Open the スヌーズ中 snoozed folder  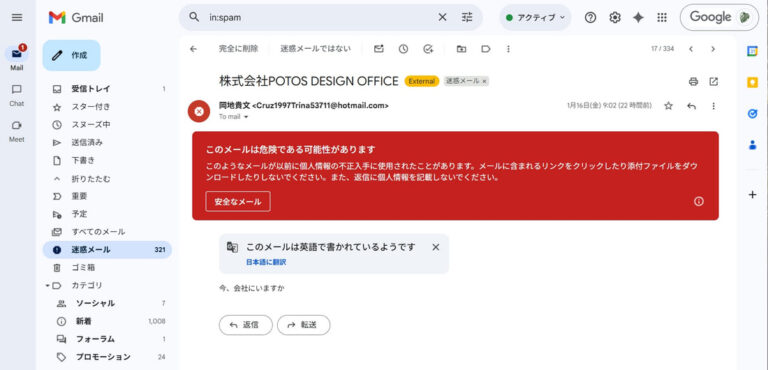tap(107, 124)
